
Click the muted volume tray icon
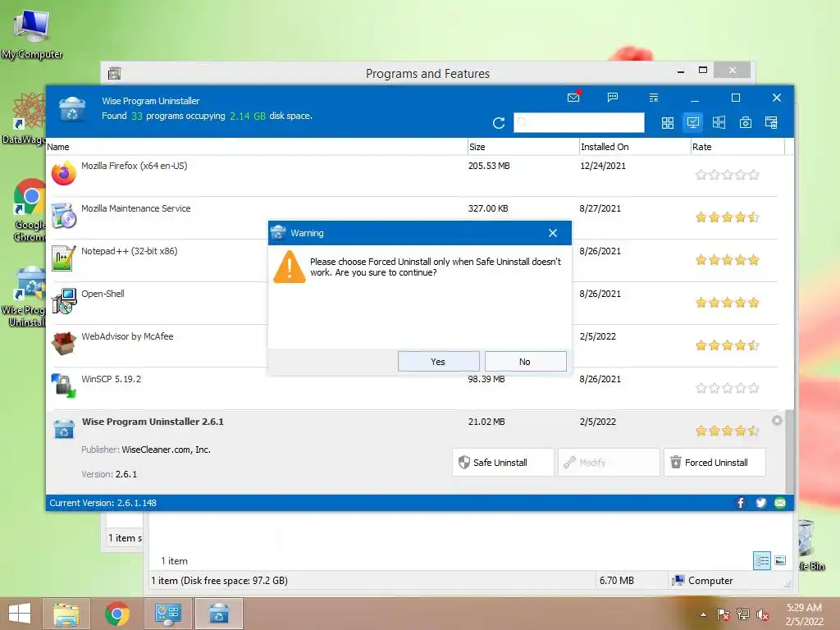pyautogui.click(x=763, y=614)
